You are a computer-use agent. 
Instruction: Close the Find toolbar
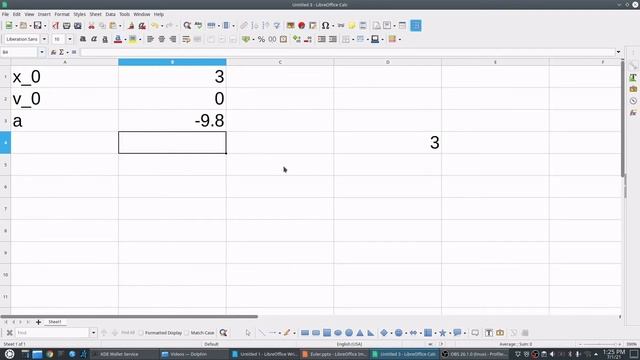tap(9, 333)
